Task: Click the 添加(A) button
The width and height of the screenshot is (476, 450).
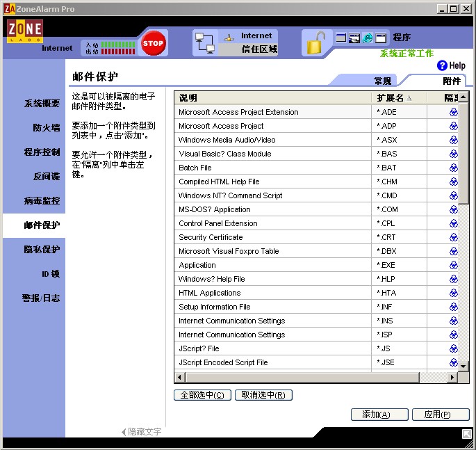Action: (x=379, y=415)
